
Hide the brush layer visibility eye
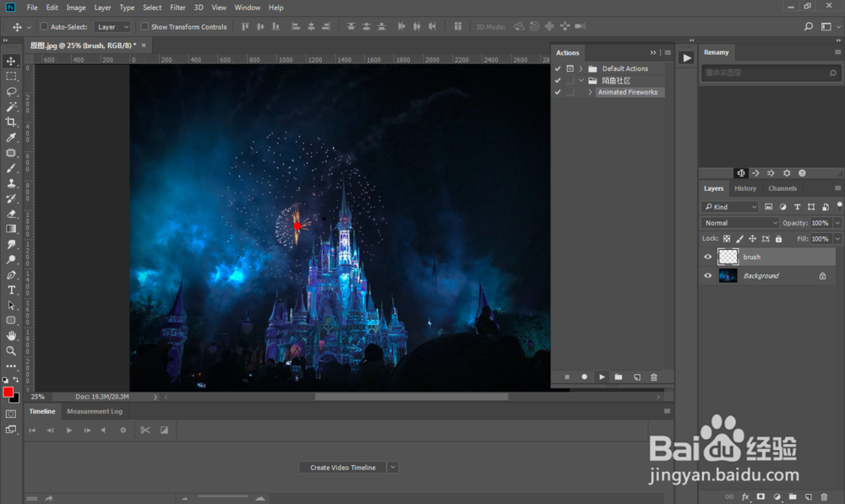point(708,257)
